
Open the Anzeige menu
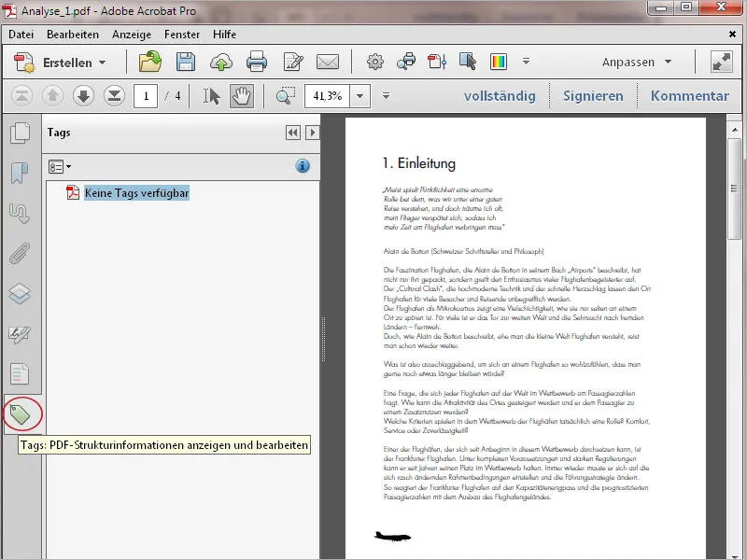coord(132,35)
